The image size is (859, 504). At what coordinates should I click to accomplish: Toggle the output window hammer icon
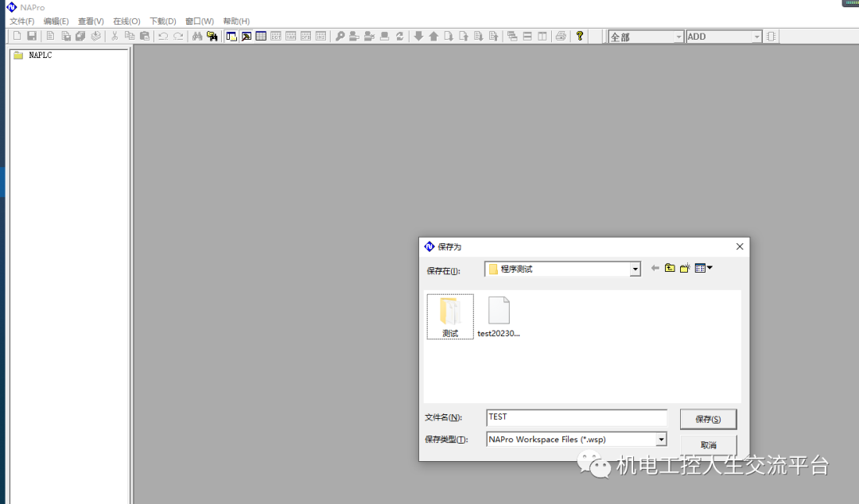point(247,36)
